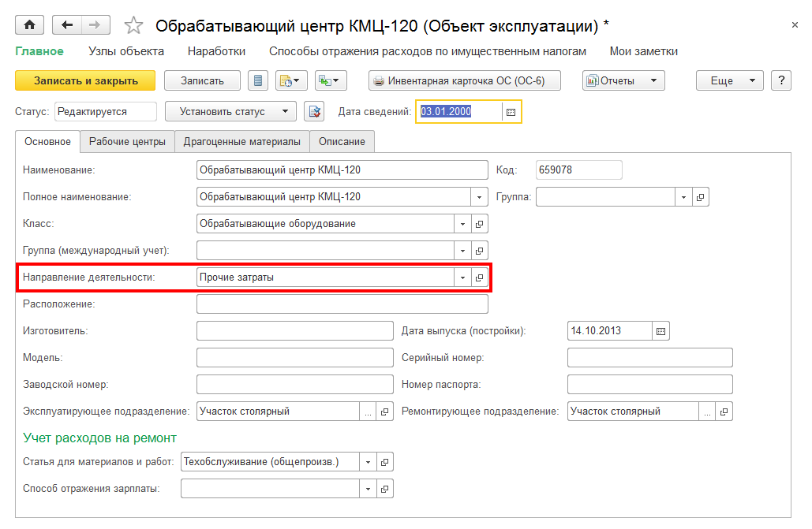Switch to the Рабочие центры tab

tap(127, 141)
